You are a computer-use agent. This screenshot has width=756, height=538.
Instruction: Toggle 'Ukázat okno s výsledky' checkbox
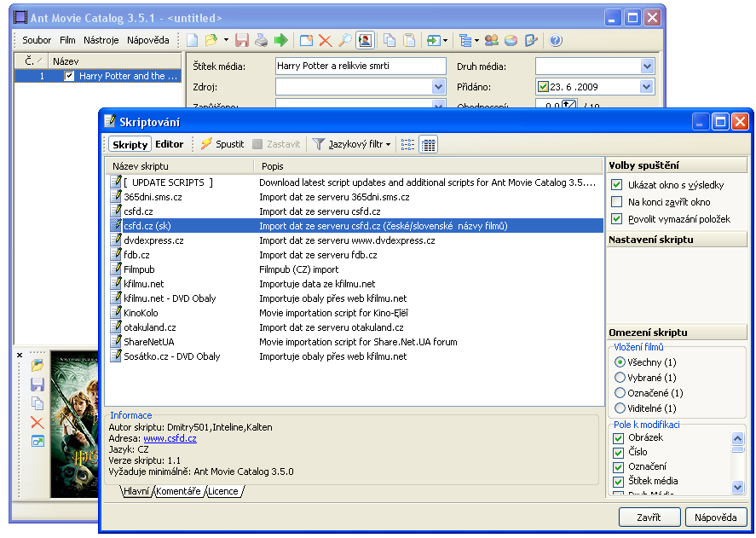pos(617,185)
